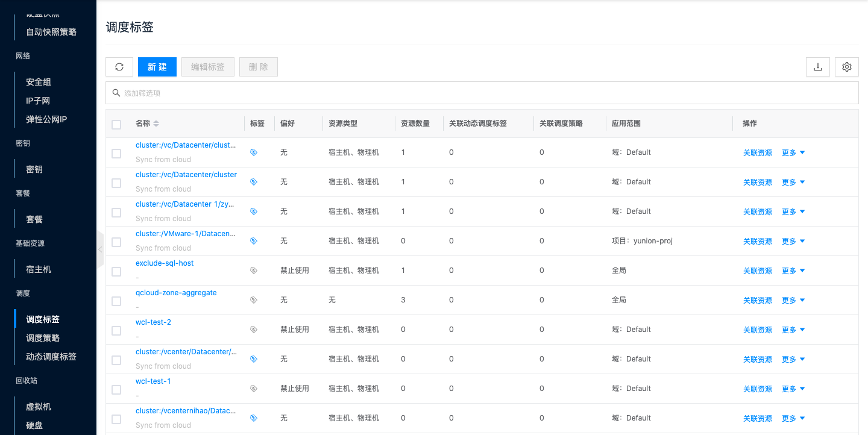Screen dimensions: 868x435
Task: Open 更多 dropdown for cluster:/vcenternihao row
Action: click(793, 419)
